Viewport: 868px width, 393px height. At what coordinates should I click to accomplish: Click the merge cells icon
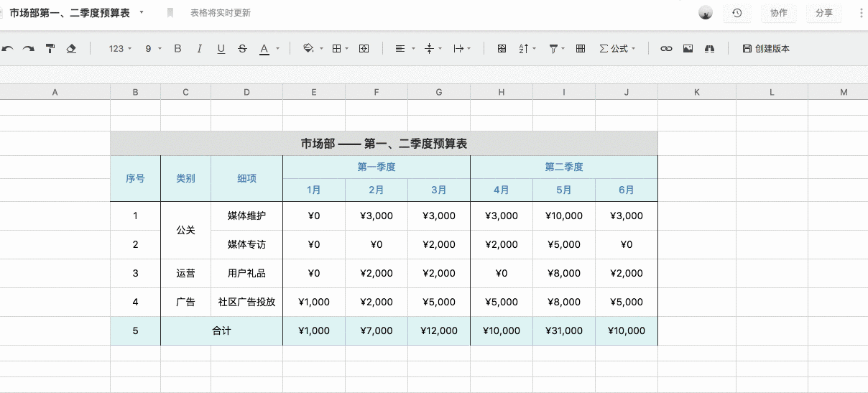(364, 49)
